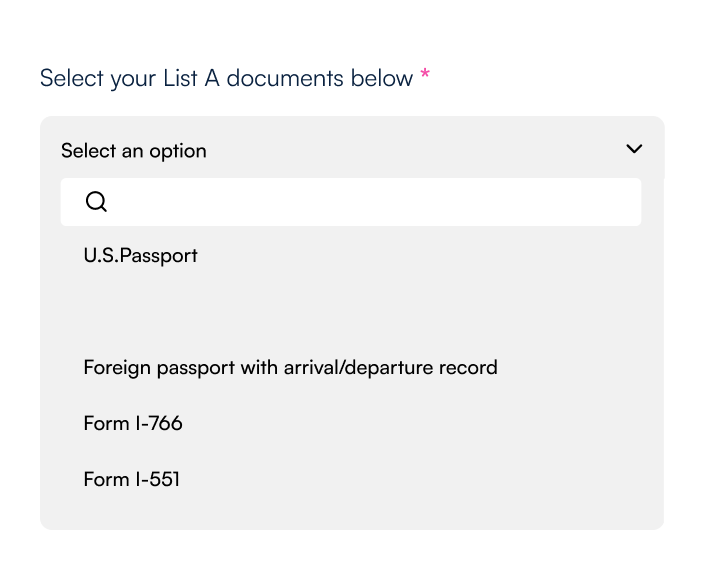Screen dimensions: 705x580
Task: Click inside the white option filter box
Action: coord(370,202)
